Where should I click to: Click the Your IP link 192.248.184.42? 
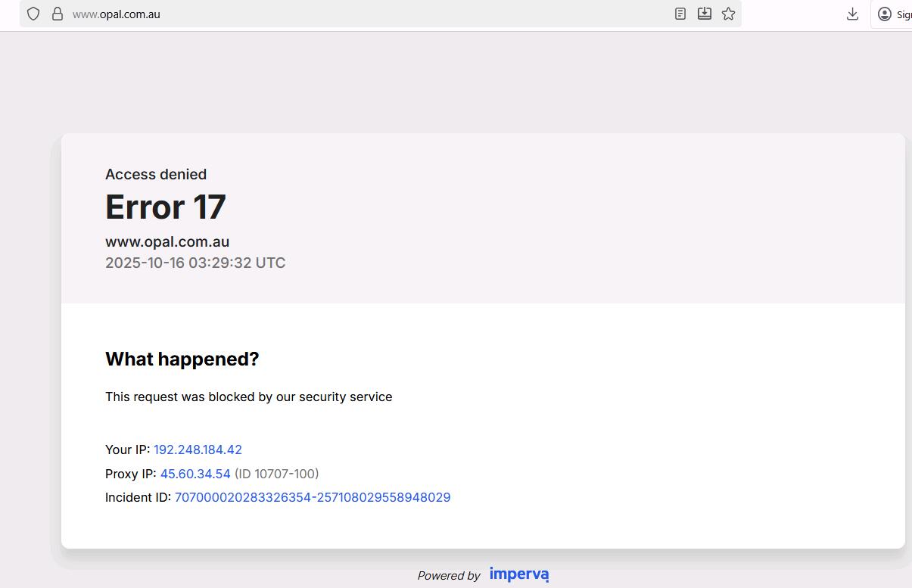[198, 450]
